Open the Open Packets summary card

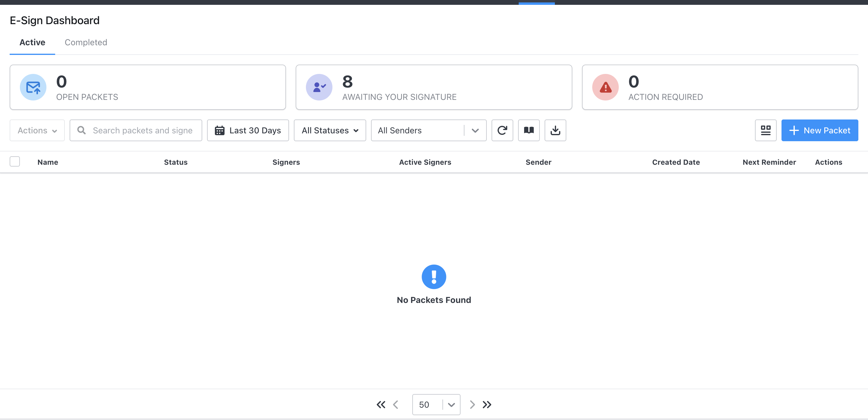click(148, 87)
